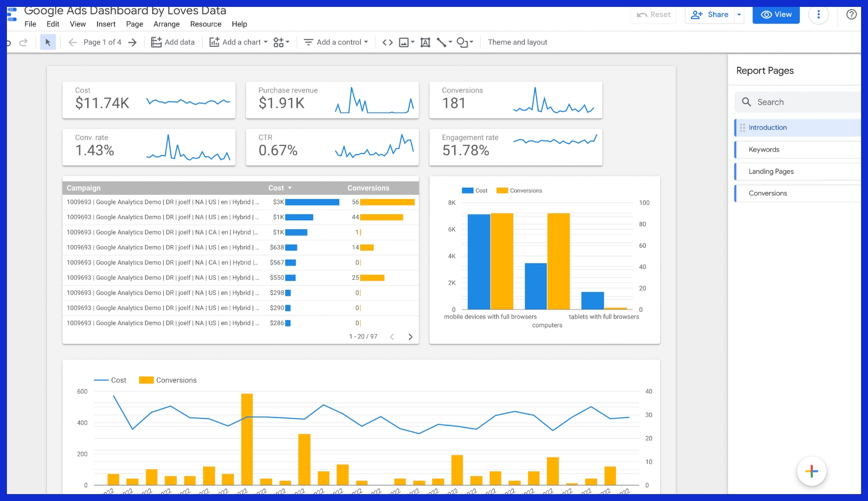Click the $3K cost bar in first campaign row
This screenshot has height=501, width=868.
pyautogui.click(x=312, y=202)
